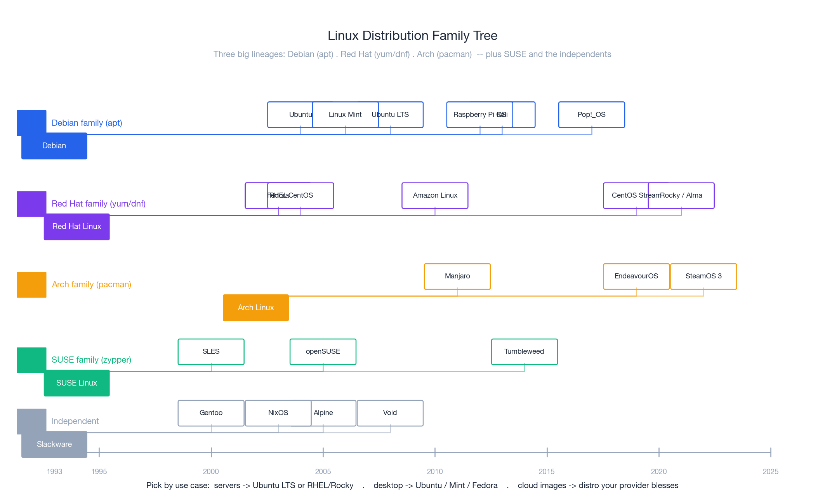Select the Arch Linux root node
Viewport: 825px width, 504px height.
255,308
